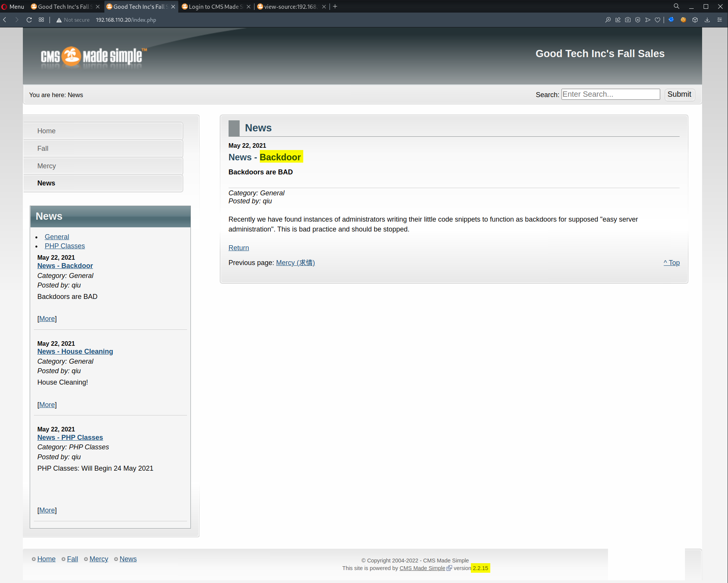Open CMS Made Simple footer link

(422, 568)
